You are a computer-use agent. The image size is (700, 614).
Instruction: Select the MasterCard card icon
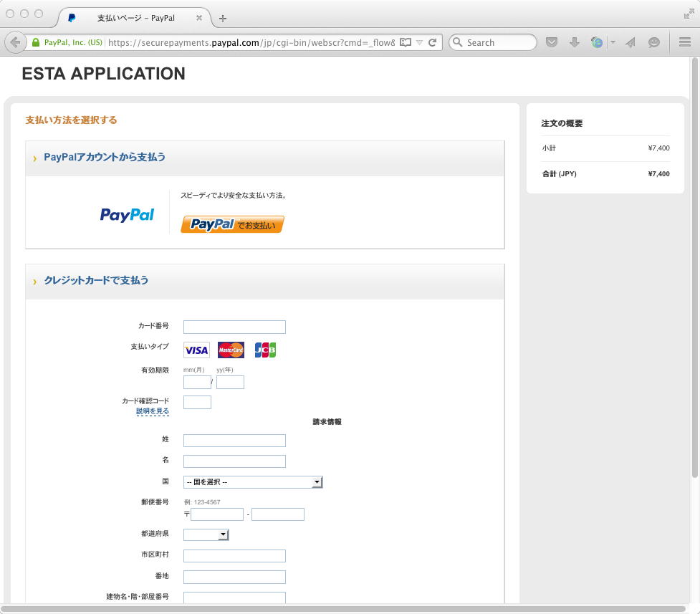[x=231, y=350]
